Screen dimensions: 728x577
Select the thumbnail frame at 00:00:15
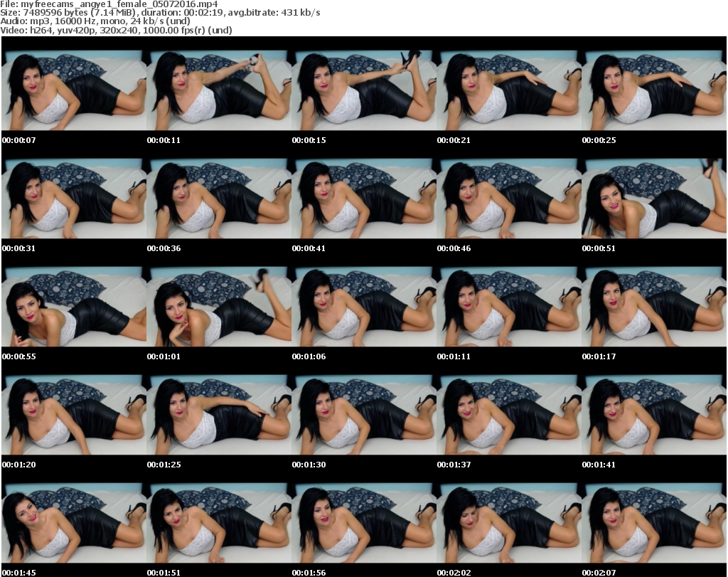tap(364, 90)
